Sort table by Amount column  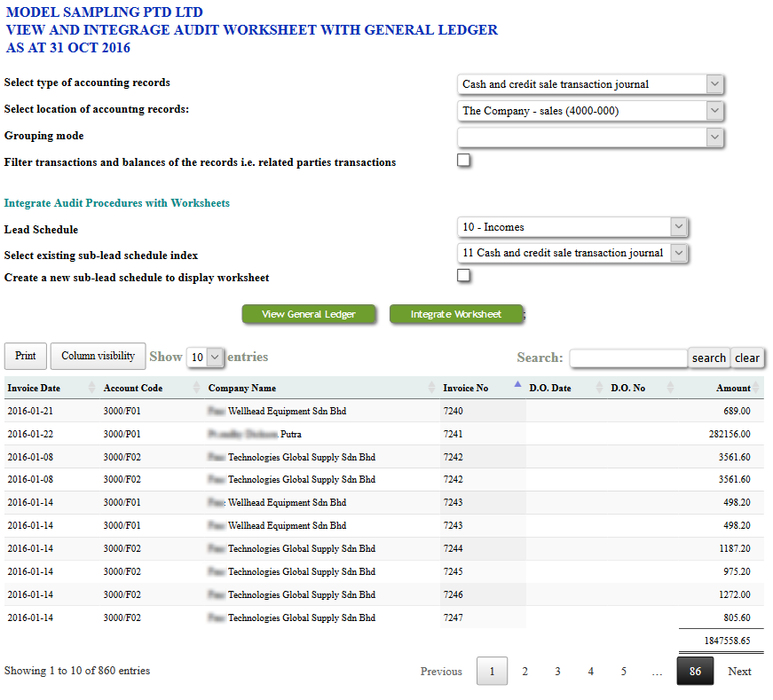[x=733, y=388]
